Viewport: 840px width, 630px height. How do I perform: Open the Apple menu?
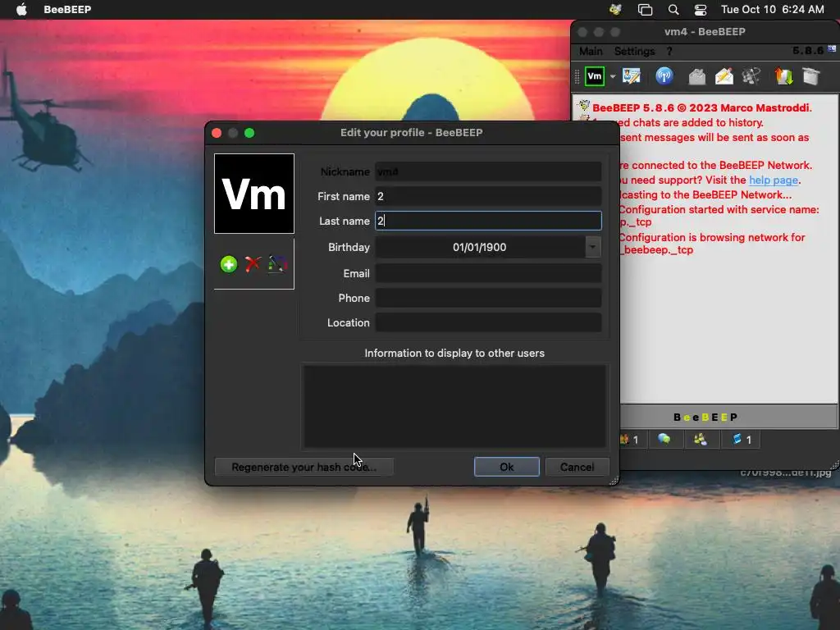click(21, 9)
